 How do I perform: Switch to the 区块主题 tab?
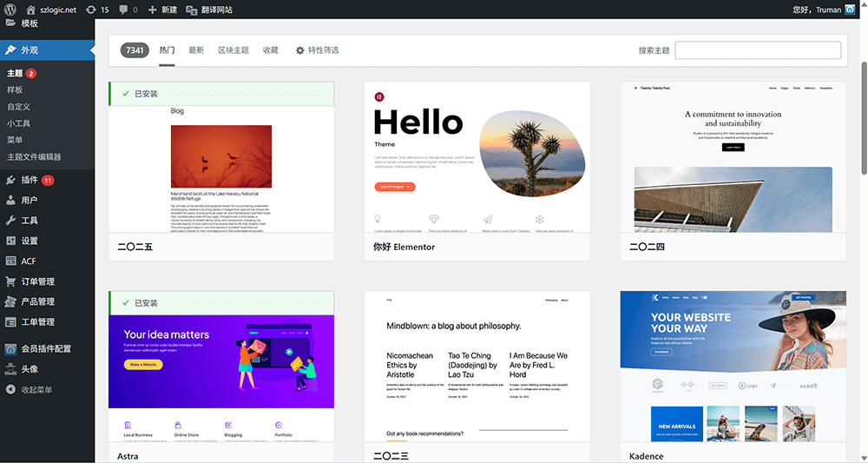[233, 50]
